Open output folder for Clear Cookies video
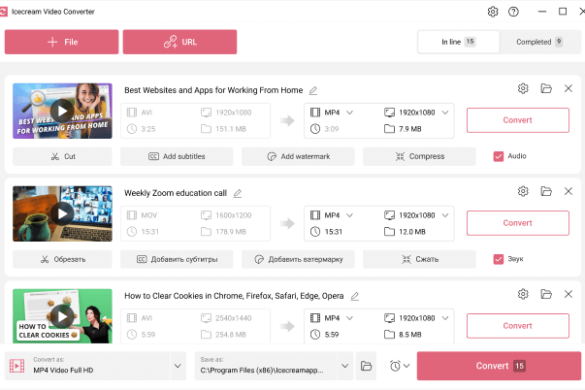 click(546, 294)
